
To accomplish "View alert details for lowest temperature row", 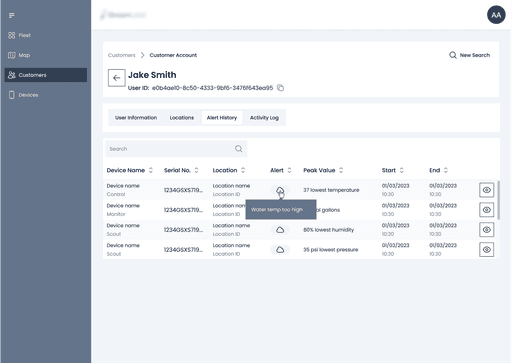I will (487, 190).
